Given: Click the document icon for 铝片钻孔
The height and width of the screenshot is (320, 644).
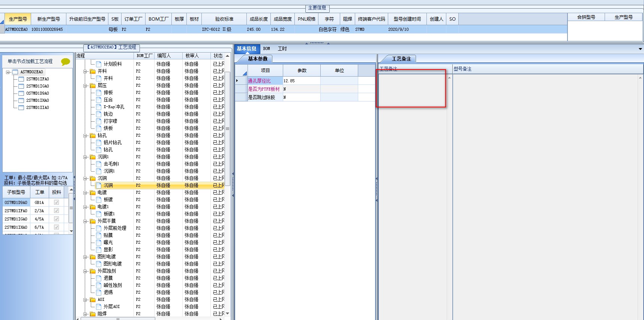Looking at the screenshot, I should [99, 143].
